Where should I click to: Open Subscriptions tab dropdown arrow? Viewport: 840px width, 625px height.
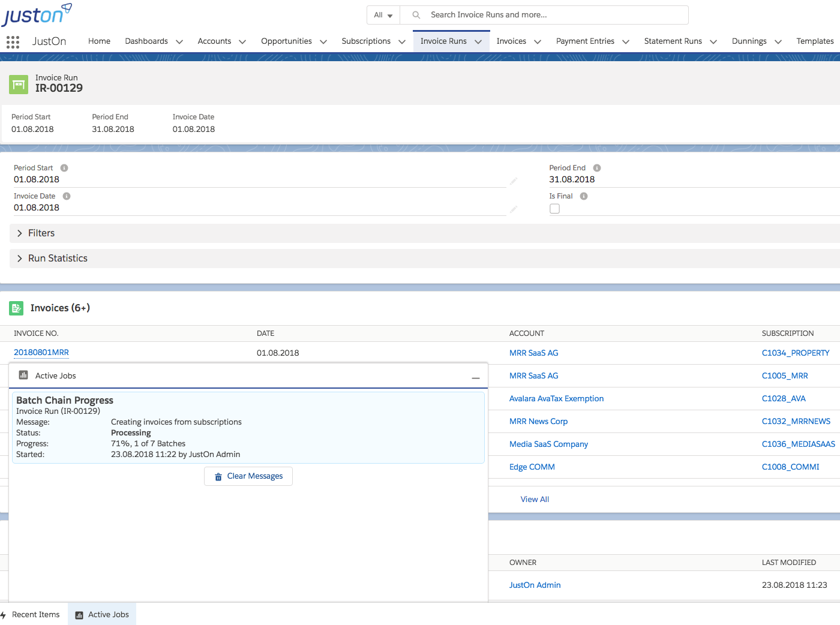402,42
